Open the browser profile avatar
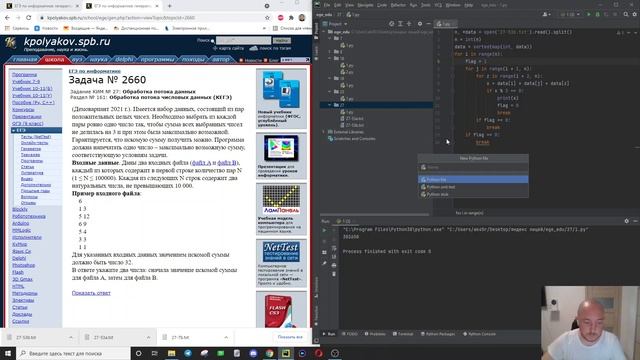640x360 pixels. (x=302, y=18)
